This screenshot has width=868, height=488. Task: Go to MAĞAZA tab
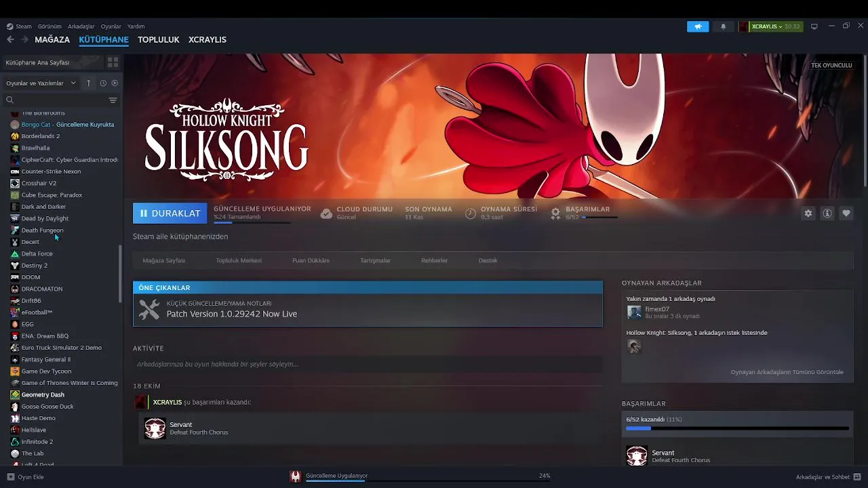click(x=52, y=39)
